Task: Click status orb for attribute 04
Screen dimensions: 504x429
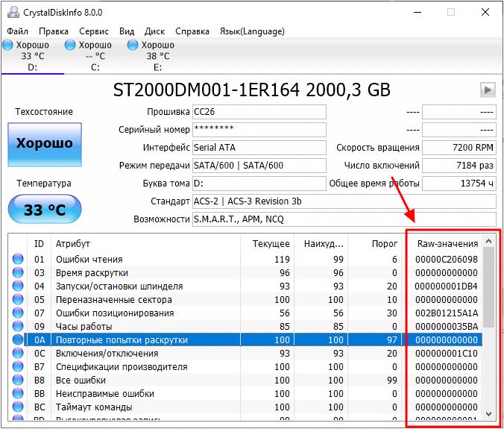Action: pyautogui.click(x=18, y=286)
